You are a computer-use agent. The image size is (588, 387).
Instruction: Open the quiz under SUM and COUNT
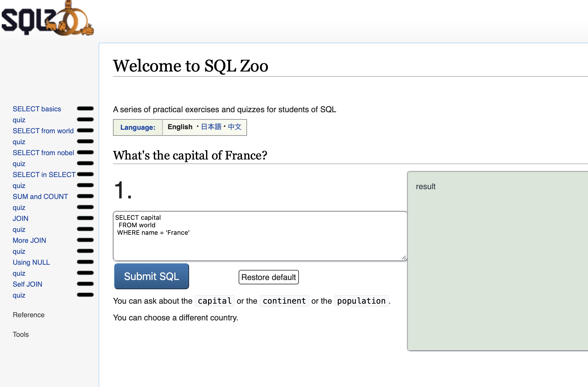click(x=19, y=207)
